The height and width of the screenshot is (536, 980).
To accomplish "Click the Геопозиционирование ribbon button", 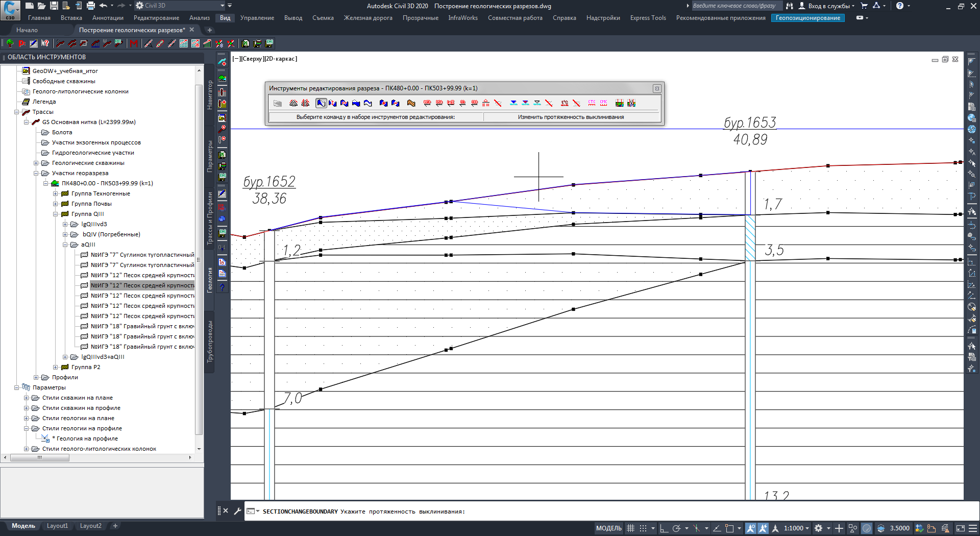I will pyautogui.click(x=808, y=18).
